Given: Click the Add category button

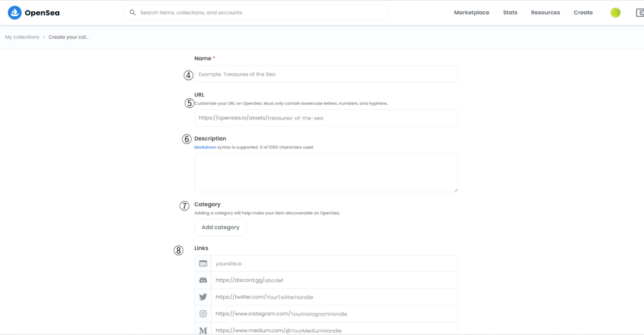Looking at the screenshot, I should pos(221,227).
